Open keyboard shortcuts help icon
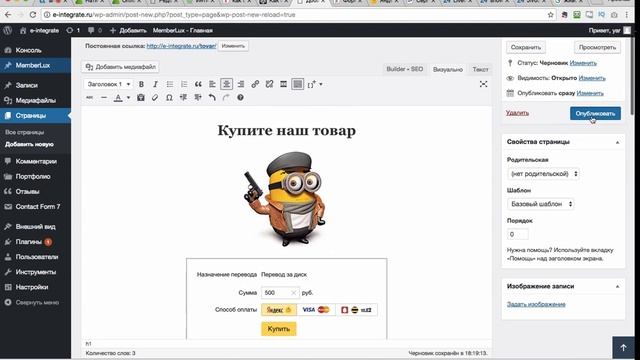 click(x=240, y=98)
